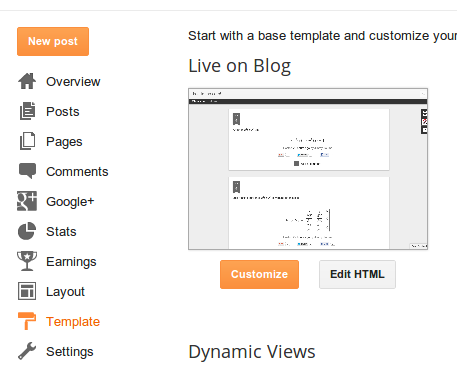Click the base template intro text
Screen dimensions: 457x372
tap(322, 36)
